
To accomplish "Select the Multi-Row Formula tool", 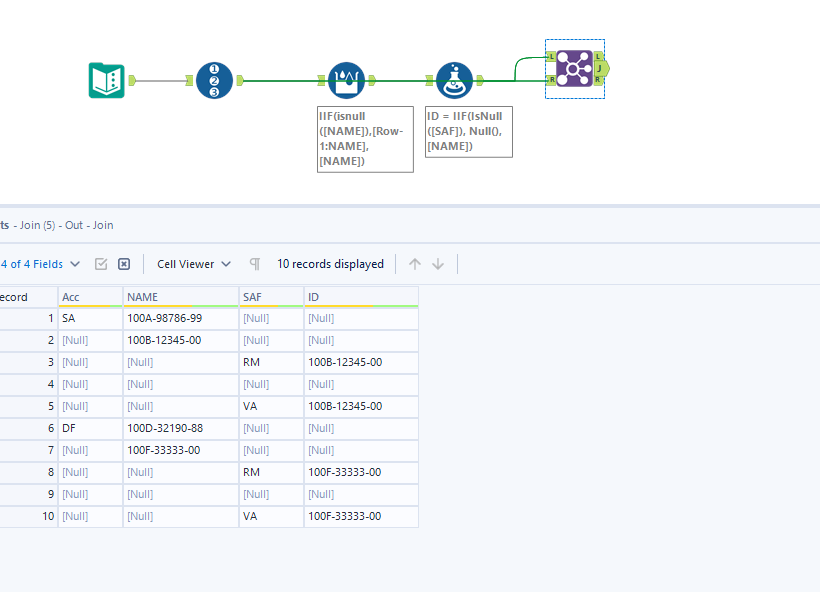I will pyautogui.click(x=346, y=80).
